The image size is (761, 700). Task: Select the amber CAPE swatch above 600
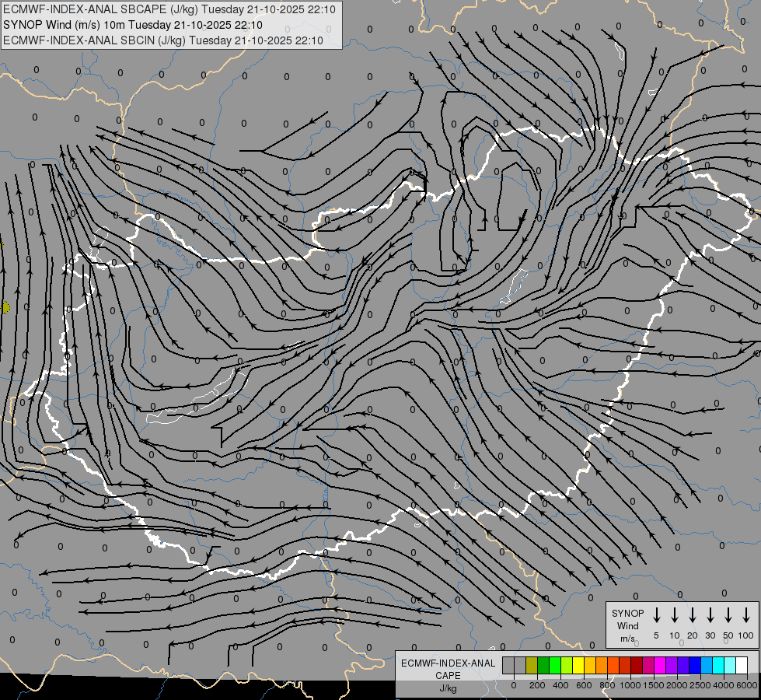(x=590, y=665)
